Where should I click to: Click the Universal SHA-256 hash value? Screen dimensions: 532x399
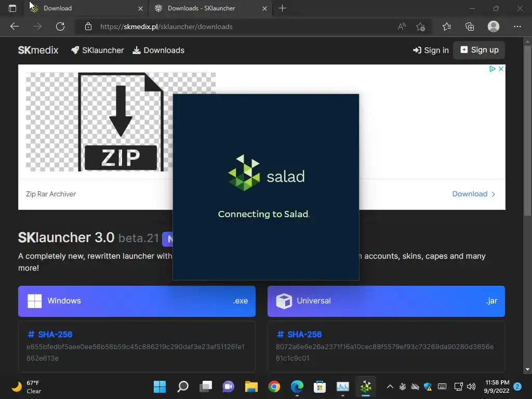385,352
